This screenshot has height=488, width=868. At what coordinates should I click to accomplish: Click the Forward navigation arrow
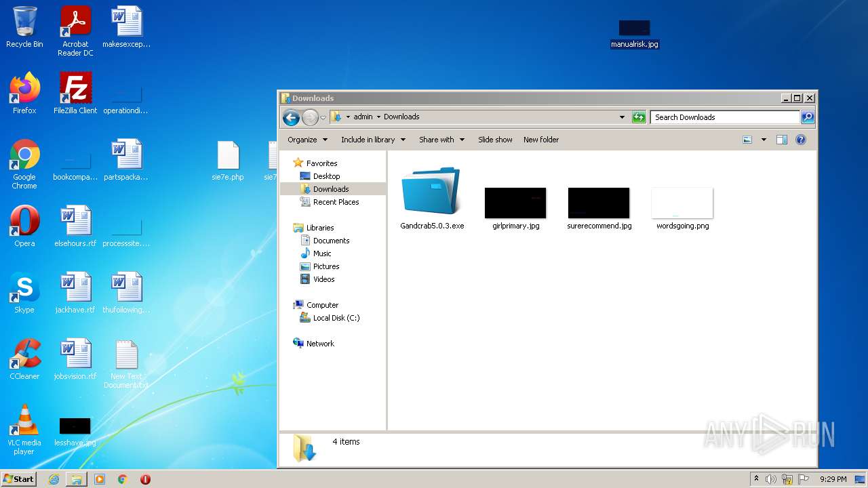310,117
